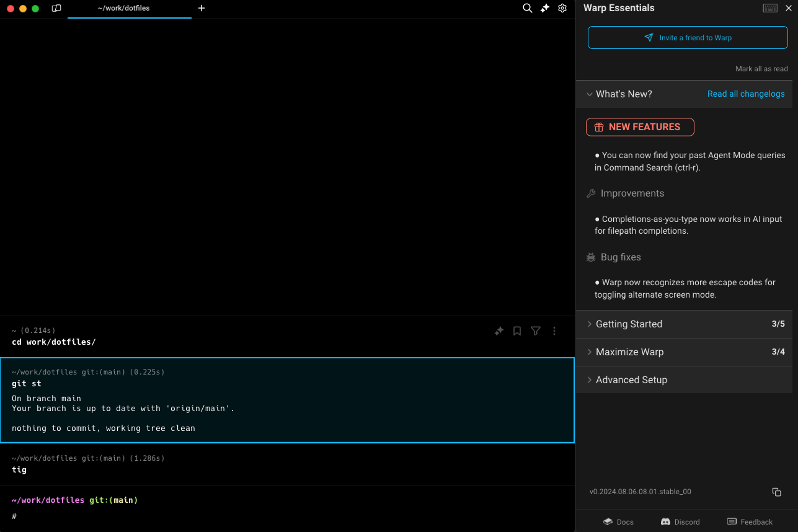798x532 pixels.
Task: Toggle the tab panel icon beside window controls
Action: click(56, 9)
